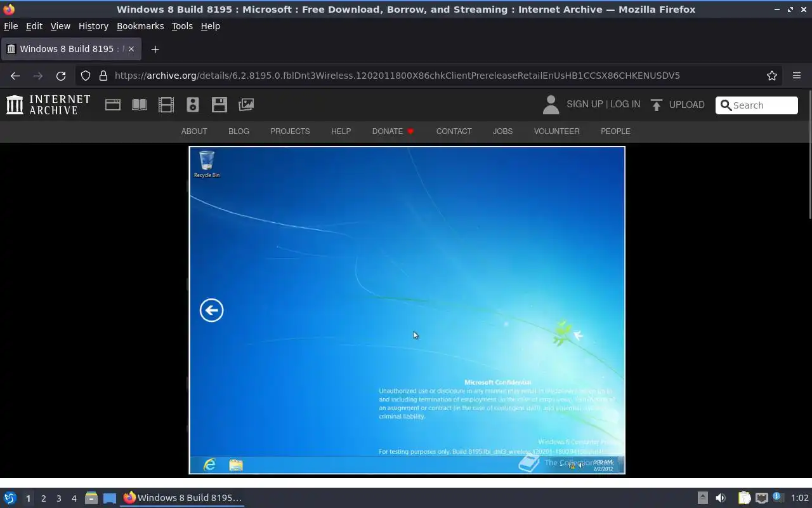Open the History menu
The width and height of the screenshot is (812, 508).
tap(93, 26)
